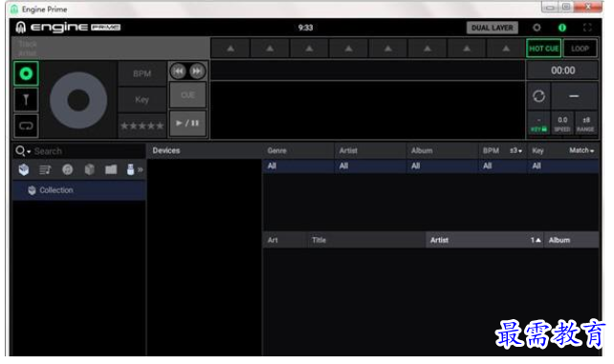Viewport: 614px width, 364px height.
Task: Change the ±8 pitch RANGE button
Action: (586, 123)
